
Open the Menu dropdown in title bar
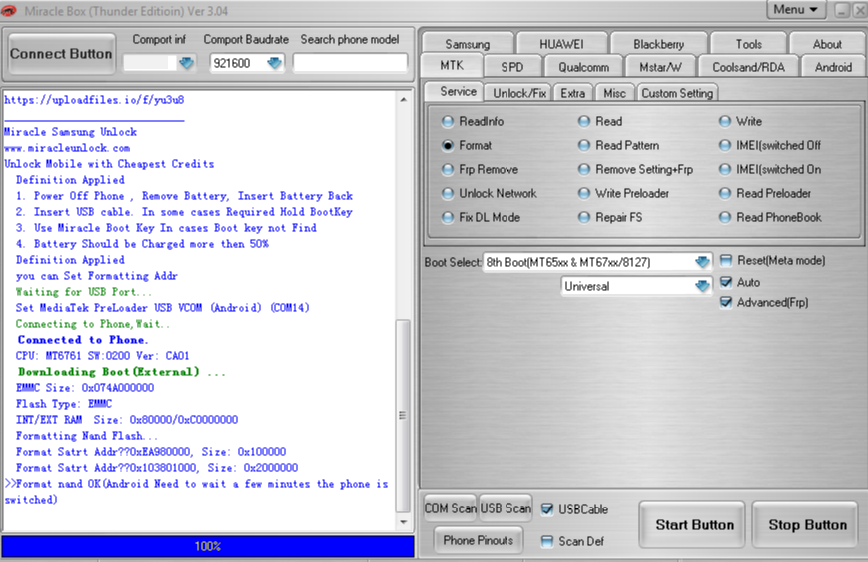[x=795, y=9]
